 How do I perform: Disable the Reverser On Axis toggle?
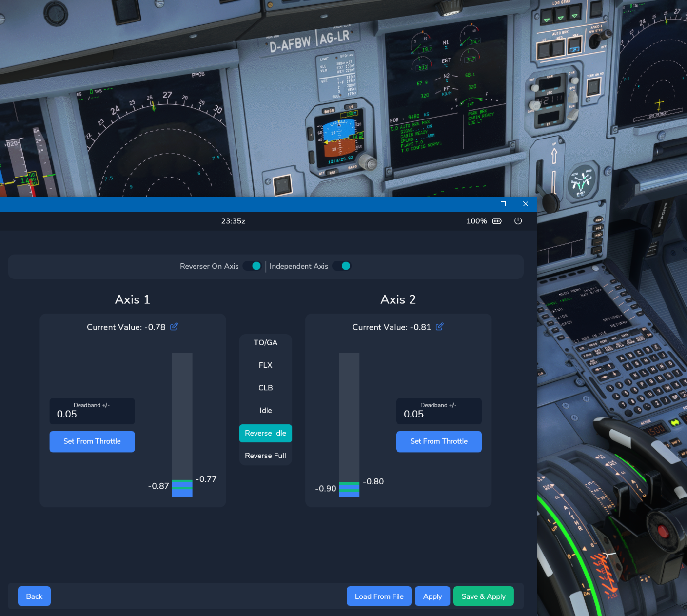pyautogui.click(x=252, y=266)
